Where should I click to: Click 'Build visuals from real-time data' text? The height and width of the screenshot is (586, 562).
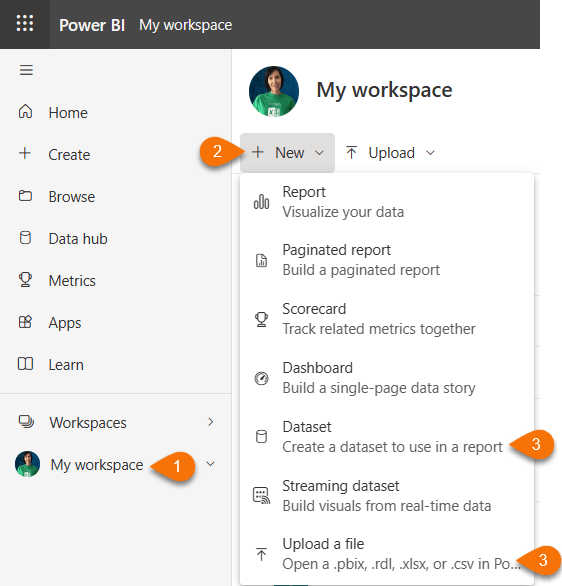(387, 506)
